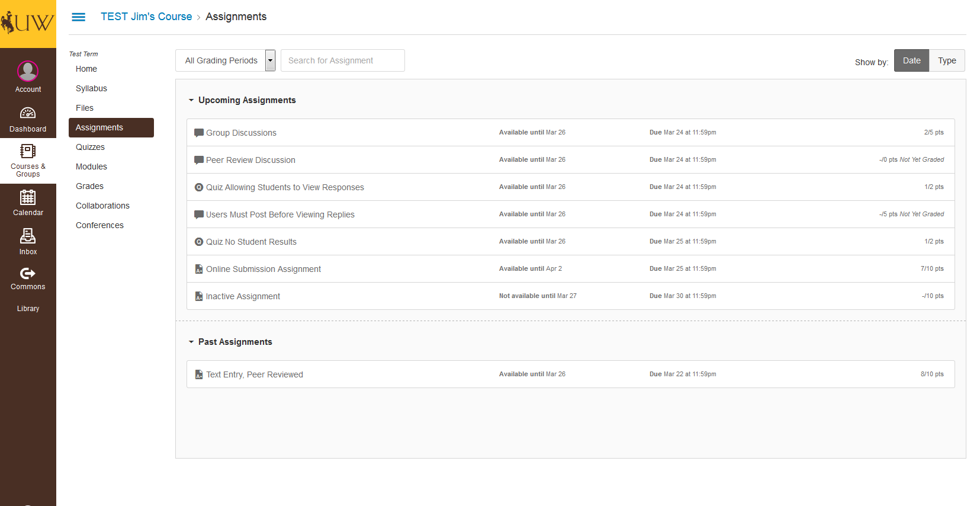Collapse the Past Assignments section
980x506 pixels.
point(191,342)
